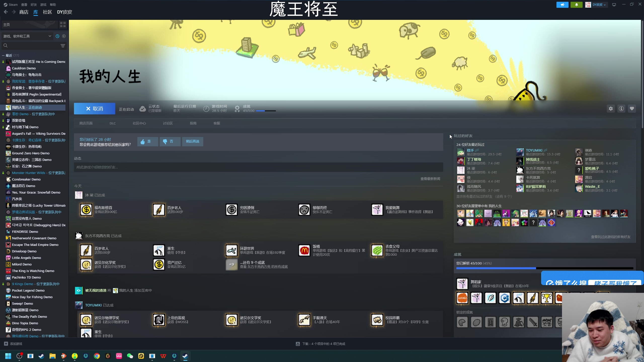Open 衣食父母 achievement icon

click(377, 250)
